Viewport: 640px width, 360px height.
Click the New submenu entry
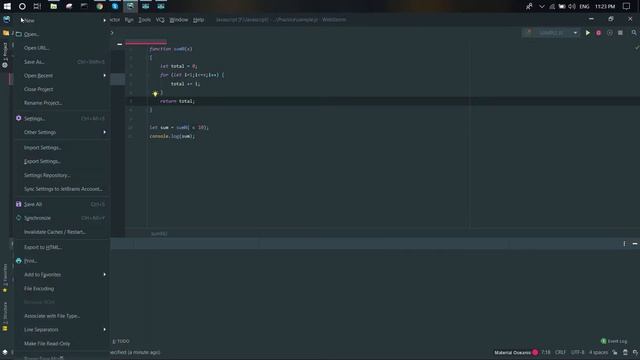point(62,20)
